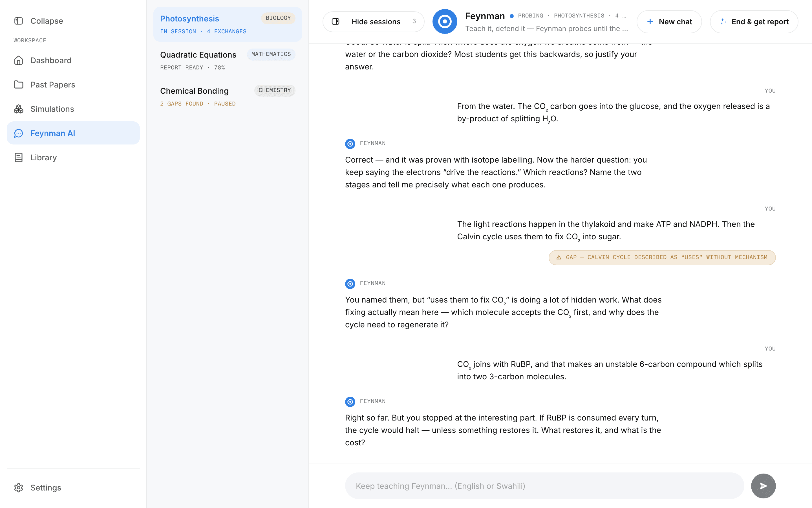Screen dimensions: 812x508
Task: Click the 'PROBING' status in header
Action: click(x=530, y=16)
